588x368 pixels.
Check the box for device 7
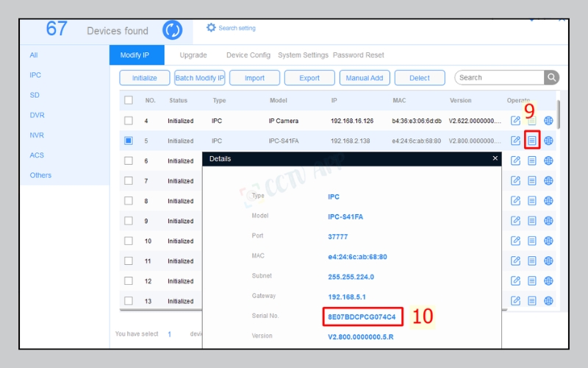[x=128, y=180]
